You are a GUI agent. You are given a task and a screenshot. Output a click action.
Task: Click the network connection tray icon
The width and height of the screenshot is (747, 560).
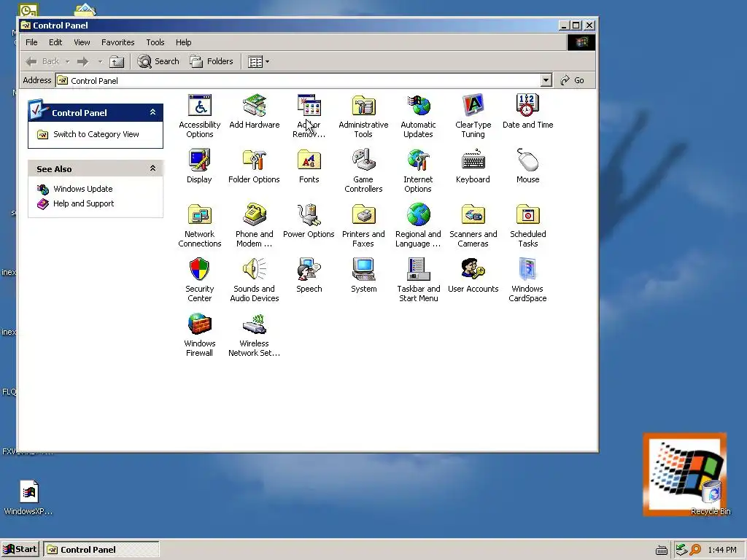point(682,550)
